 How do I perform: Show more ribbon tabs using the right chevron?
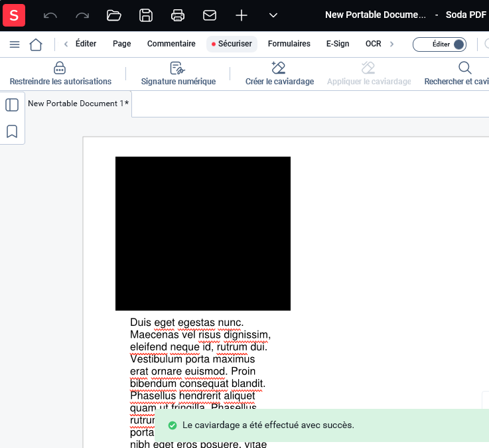click(391, 44)
